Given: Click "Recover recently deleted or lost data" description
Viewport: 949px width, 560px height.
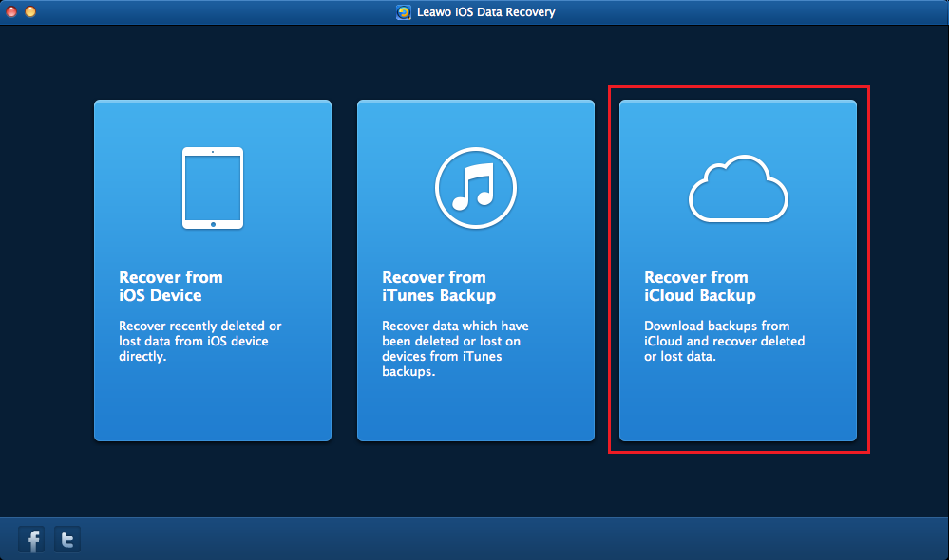Looking at the screenshot, I should click(199, 342).
